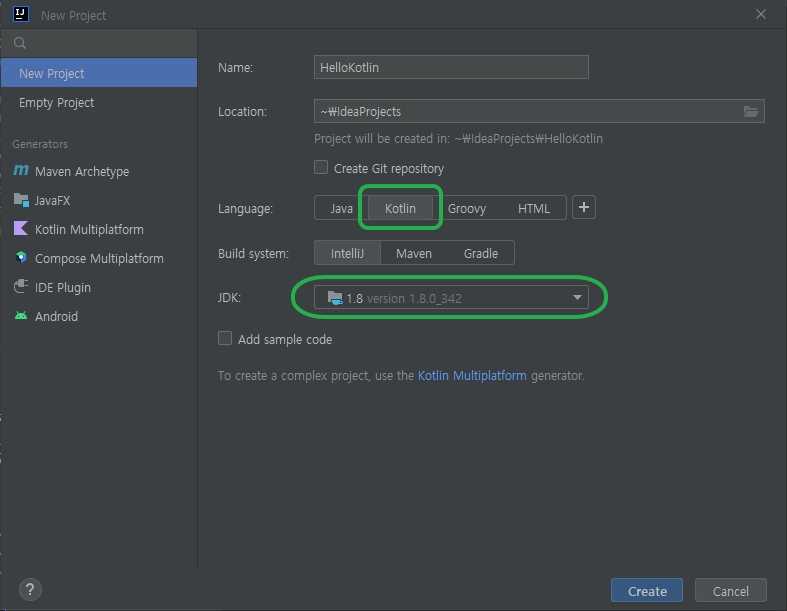Follow the Kotlin Multiplatform link
The height and width of the screenshot is (611, 787).
(472, 376)
